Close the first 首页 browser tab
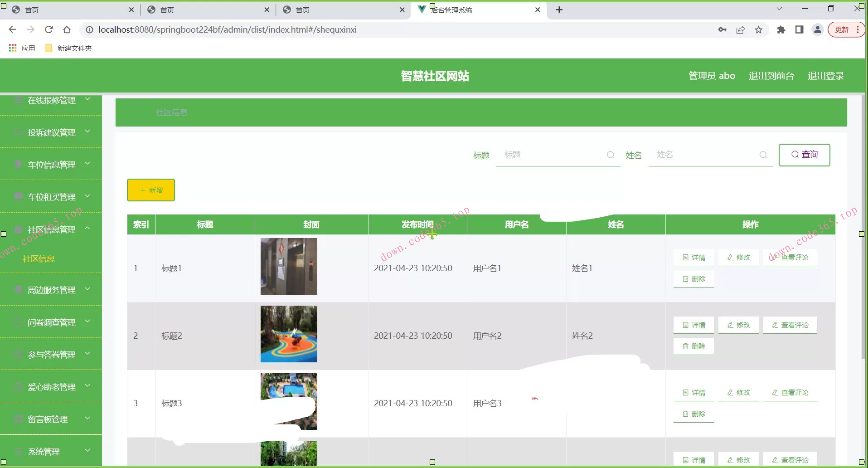Screen dimensions: 868x468 point(131,10)
